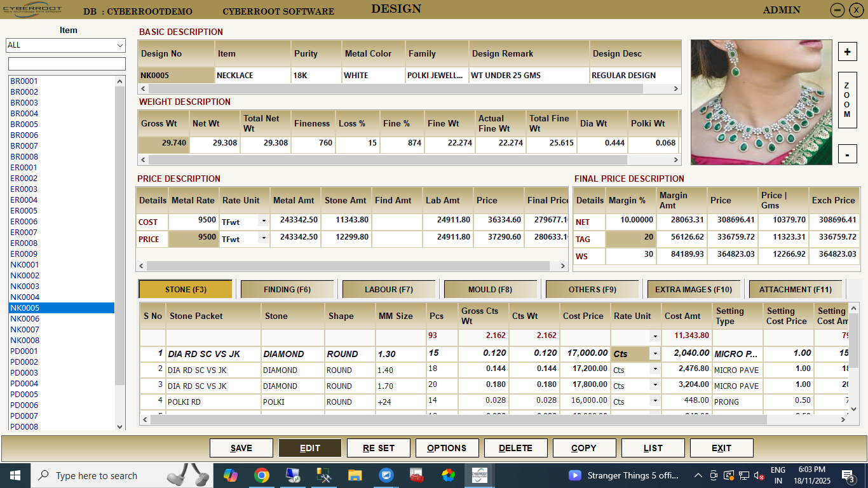Open Rate Unit dropdown in COST row
Screen dimensions: 868x488
pyautogui.click(x=263, y=222)
